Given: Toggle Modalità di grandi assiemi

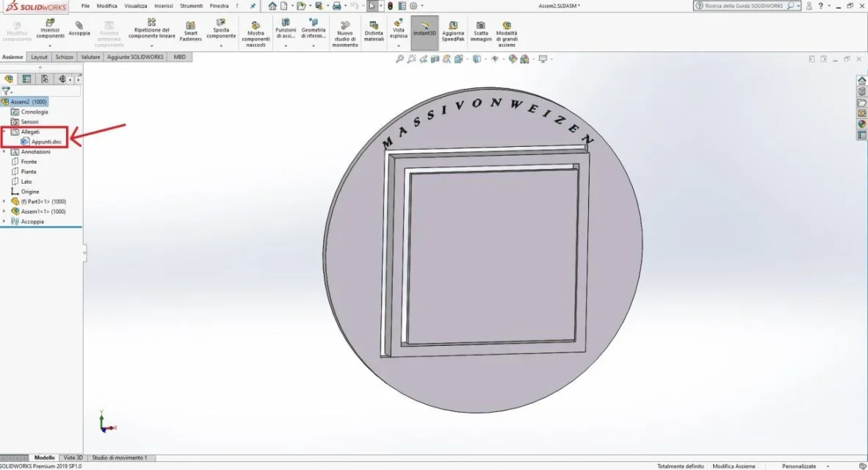Looking at the screenshot, I should point(507,34).
